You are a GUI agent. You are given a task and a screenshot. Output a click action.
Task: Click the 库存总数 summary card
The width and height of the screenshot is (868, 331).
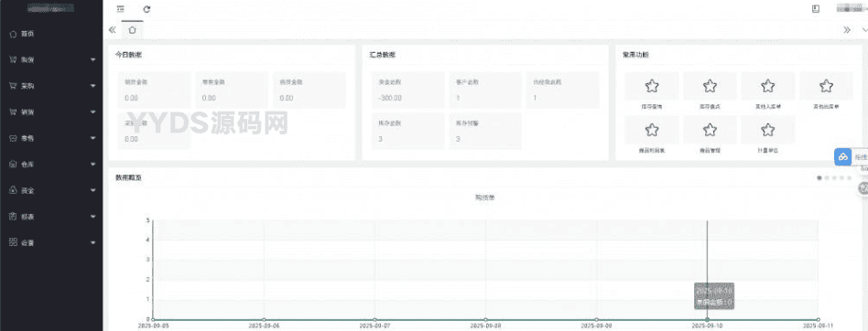(x=408, y=131)
